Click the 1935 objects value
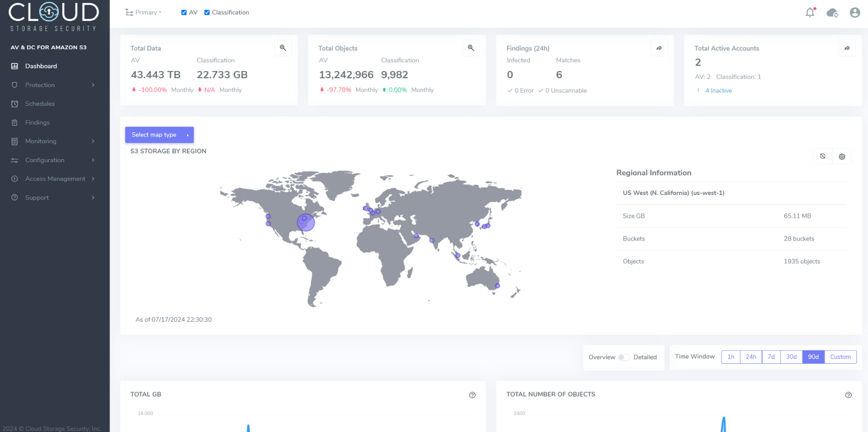868x432 pixels. pos(802,261)
